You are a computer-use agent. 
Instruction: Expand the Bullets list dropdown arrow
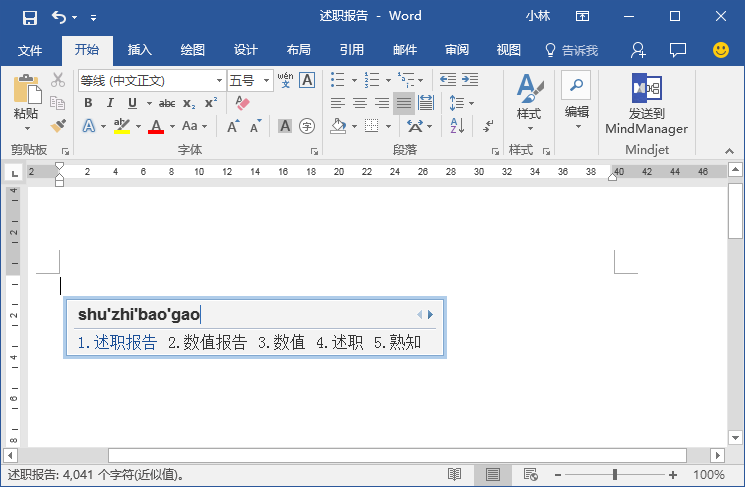(x=354, y=80)
